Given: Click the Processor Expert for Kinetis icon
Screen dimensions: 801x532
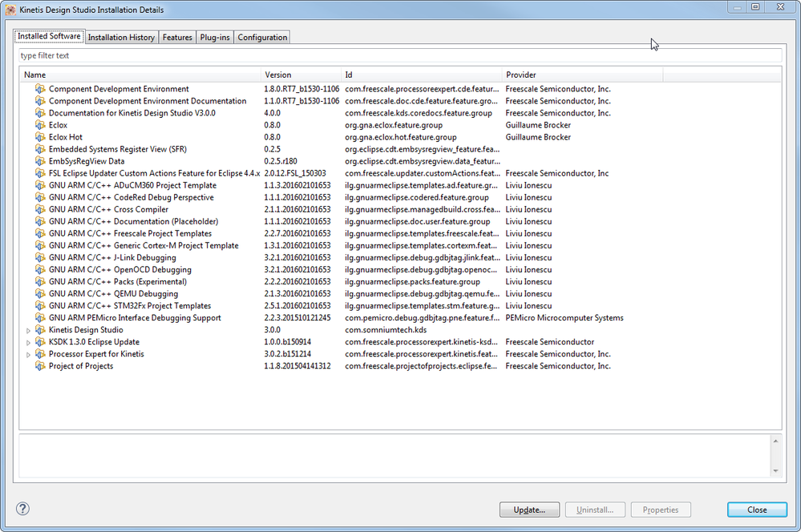Looking at the screenshot, I should pyautogui.click(x=40, y=354).
